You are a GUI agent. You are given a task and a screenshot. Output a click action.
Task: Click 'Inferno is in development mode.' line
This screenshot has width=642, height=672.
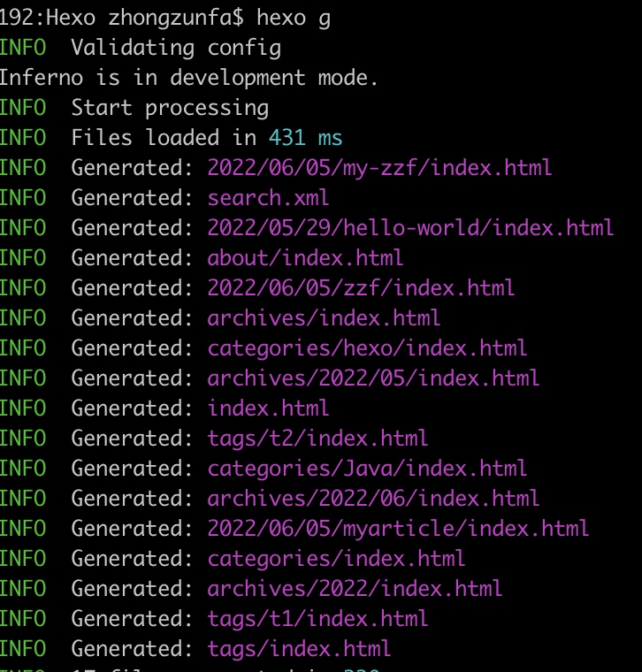188,77
